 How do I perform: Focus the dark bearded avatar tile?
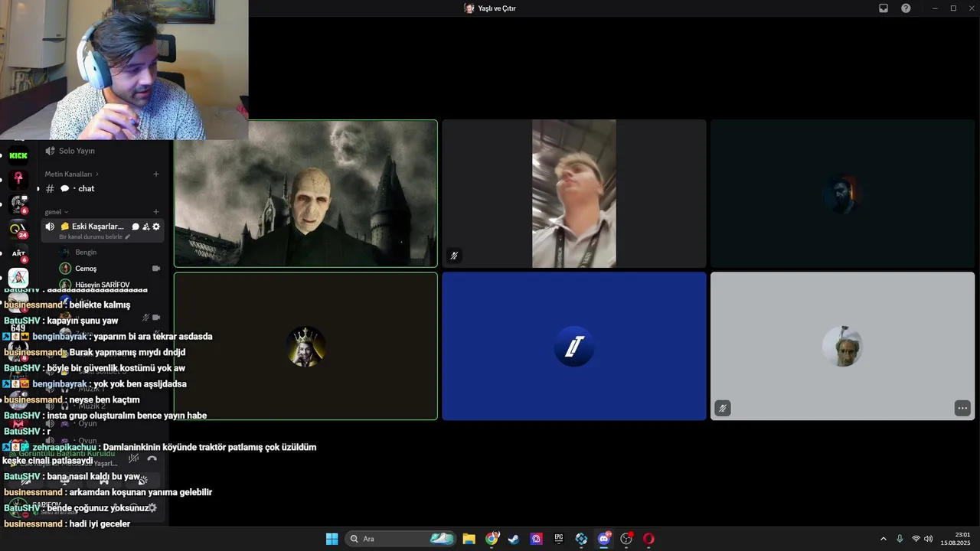(x=842, y=194)
